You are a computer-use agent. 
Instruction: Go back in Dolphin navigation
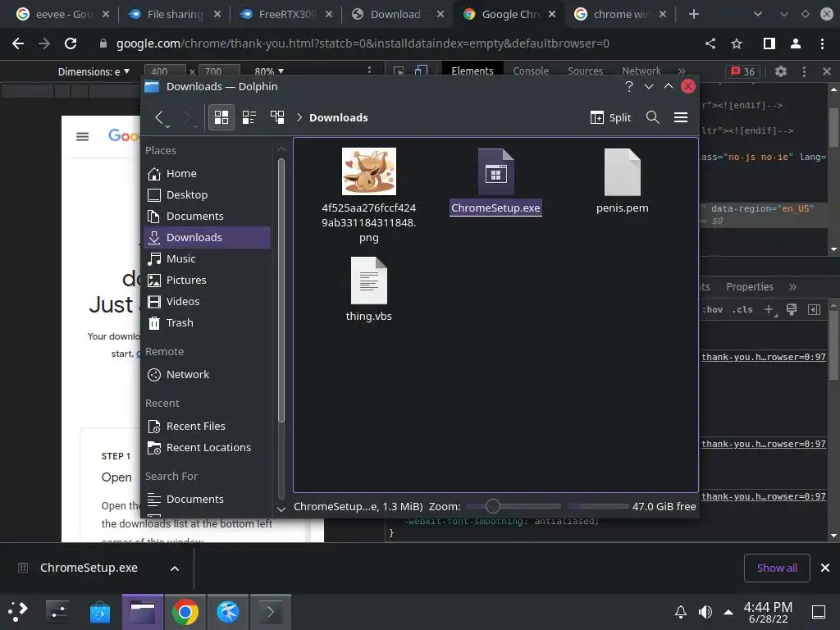click(159, 116)
